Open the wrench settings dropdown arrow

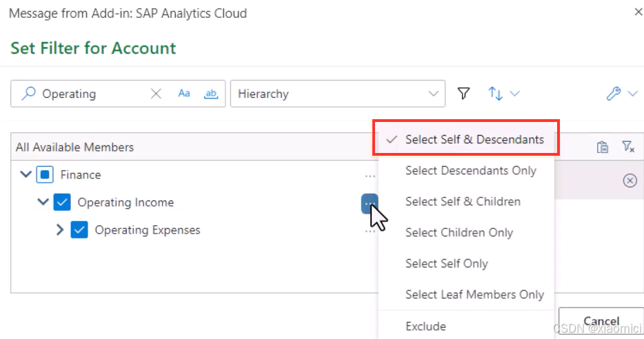pyautogui.click(x=632, y=94)
